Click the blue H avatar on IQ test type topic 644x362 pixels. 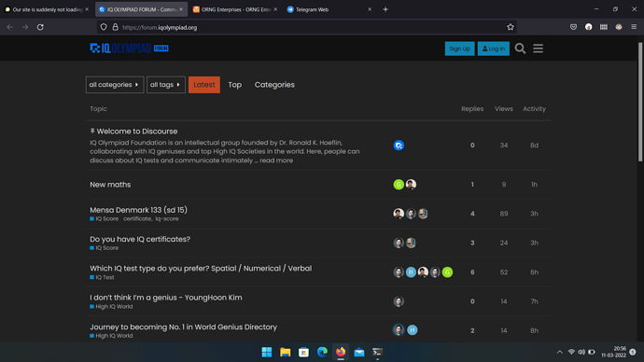[x=411, y=272]
